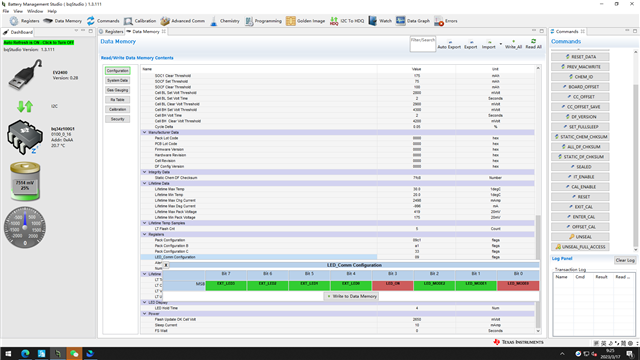Send the IT_ENABLE command
Image resolution: width=640 pixels, height=360 pixels.
point(580,177)
